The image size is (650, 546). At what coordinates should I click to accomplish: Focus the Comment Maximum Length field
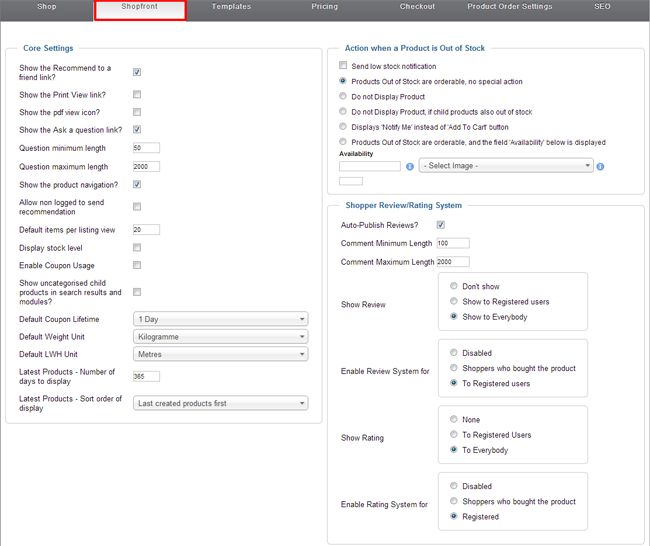(452, 262)
